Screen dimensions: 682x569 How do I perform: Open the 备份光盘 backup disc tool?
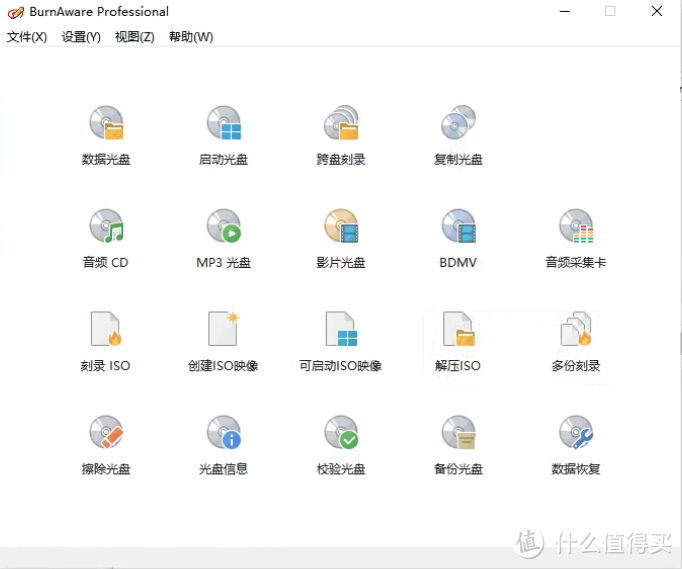coord(458,445)
